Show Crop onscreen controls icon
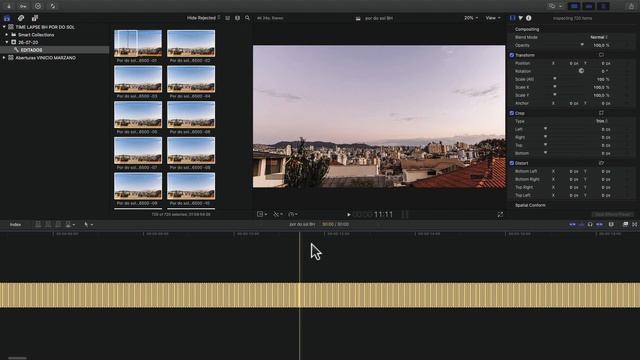Image resolution: width=640 pixels, height=360 pixels. tap(601, 113)
